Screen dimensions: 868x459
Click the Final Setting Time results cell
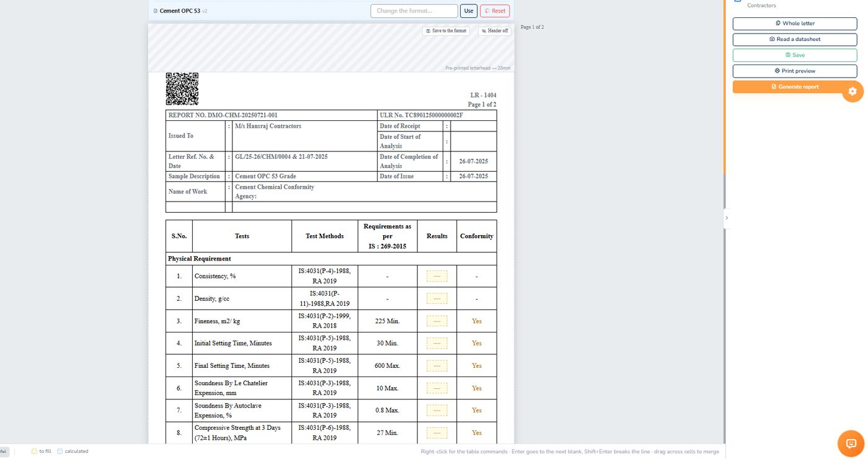coord(436,365)
